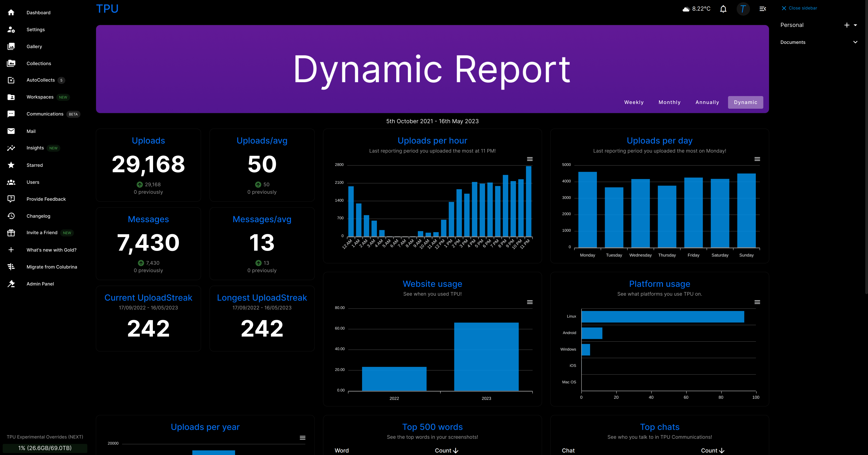Open the user avatar profile menu

point(743,9)
